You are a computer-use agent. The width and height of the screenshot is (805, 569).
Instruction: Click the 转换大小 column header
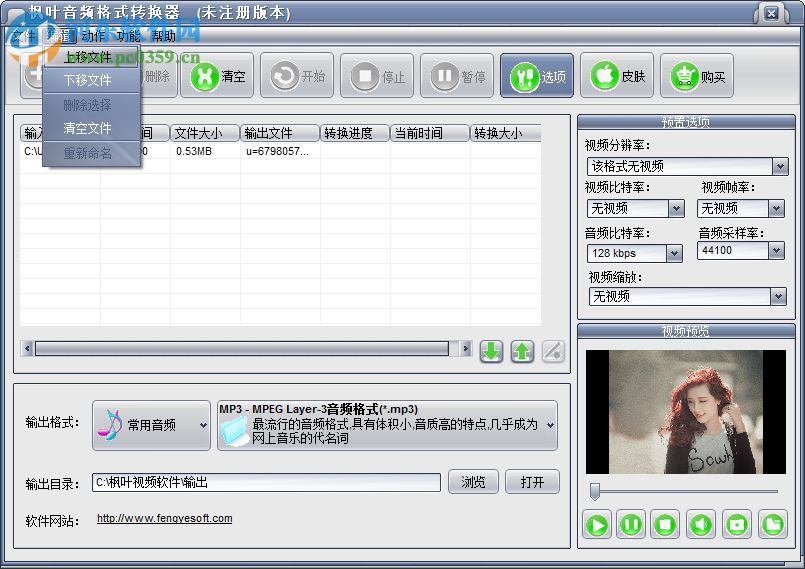[x=505, y=133]
